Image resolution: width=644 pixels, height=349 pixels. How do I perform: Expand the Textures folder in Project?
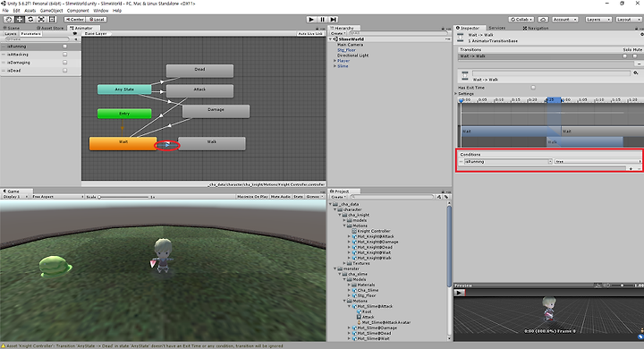pos(344,263)
